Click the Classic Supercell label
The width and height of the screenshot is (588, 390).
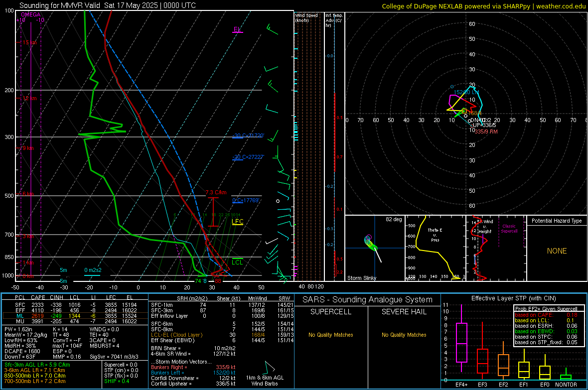pos(509,229)
